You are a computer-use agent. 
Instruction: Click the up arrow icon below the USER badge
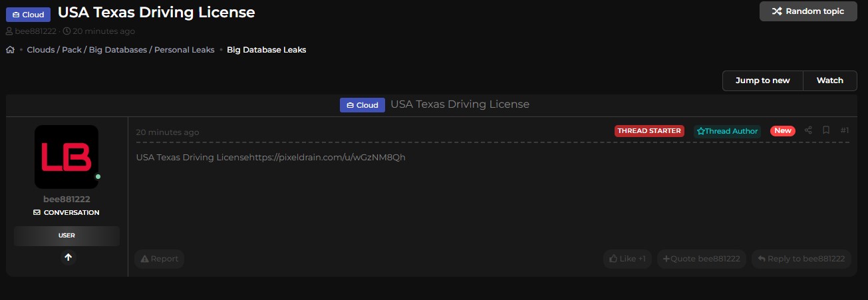[x=68, y=257]
